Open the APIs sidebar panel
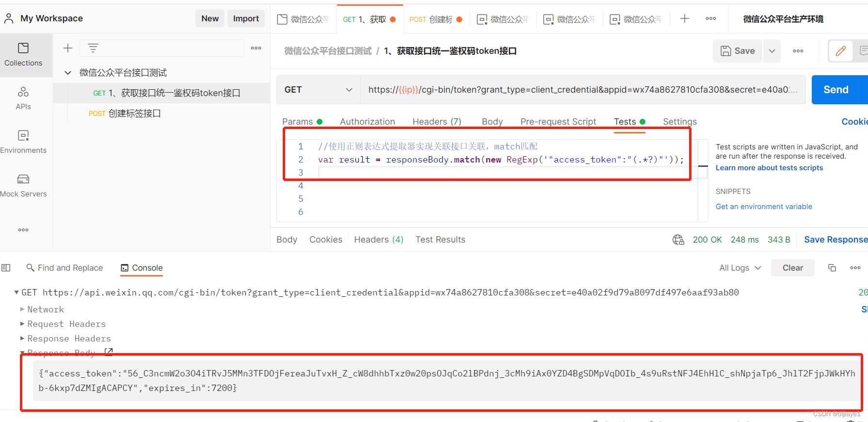868x422 pixels. coord(23,98)
